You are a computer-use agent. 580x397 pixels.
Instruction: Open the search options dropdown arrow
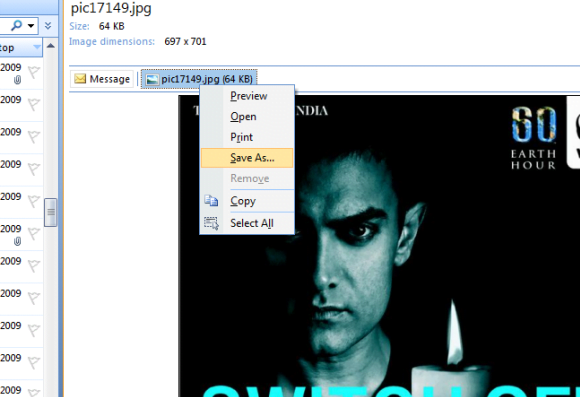(x=31, y=26)
